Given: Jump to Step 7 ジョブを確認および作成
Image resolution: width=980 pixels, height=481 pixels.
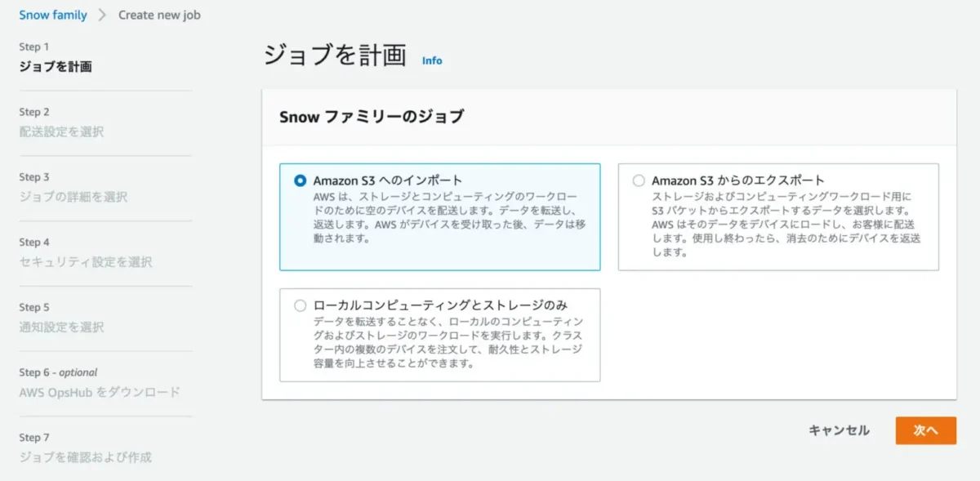Looking at the screenshot, I should coord(85,457).
